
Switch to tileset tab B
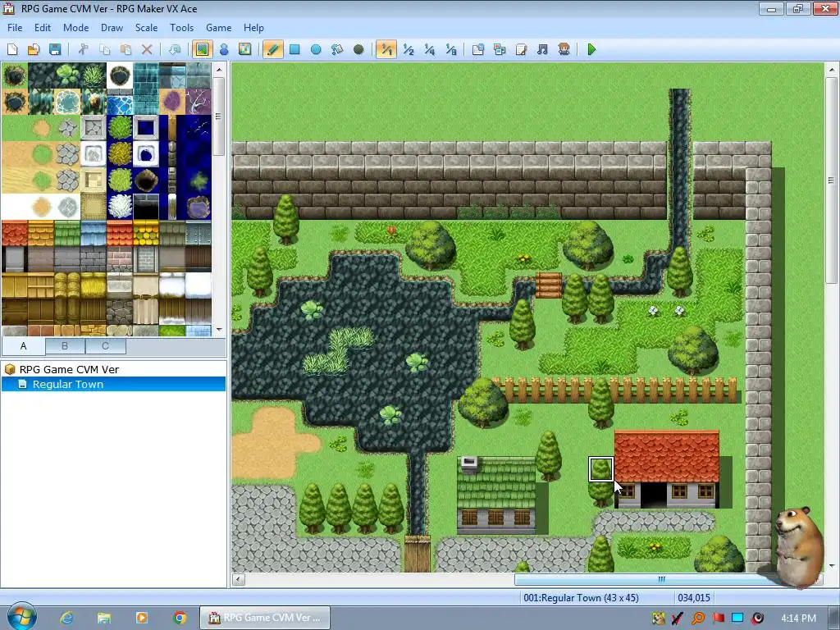click(x=65, y=346)
